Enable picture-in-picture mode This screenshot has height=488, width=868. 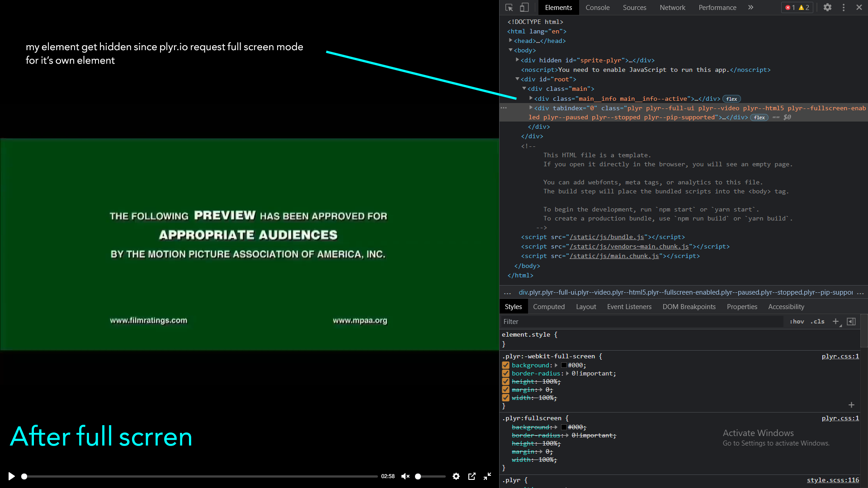(472, 476)
